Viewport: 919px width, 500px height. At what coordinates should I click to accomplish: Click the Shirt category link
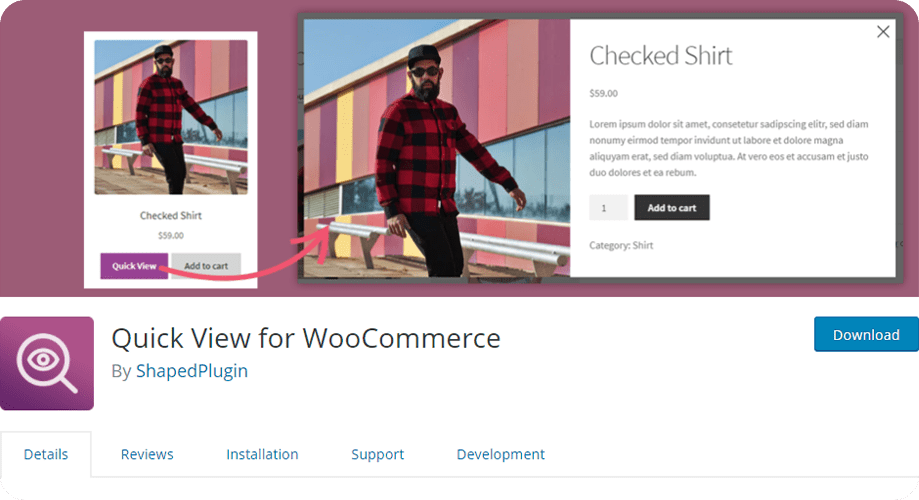[643, 246]
